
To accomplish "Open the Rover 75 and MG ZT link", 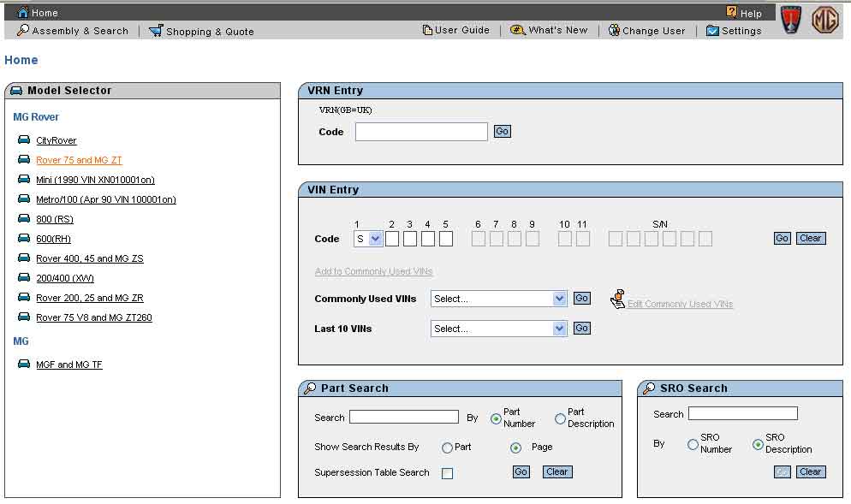I will coord(80,160).
